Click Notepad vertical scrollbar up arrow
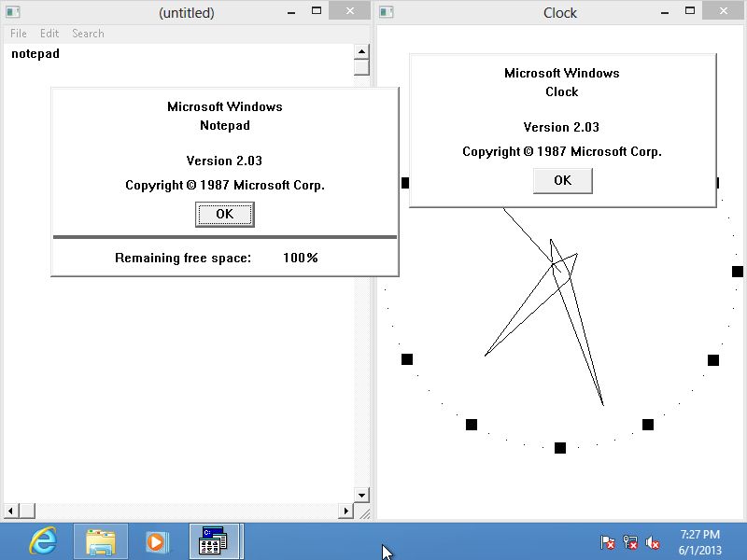The image size is (747, 560). (x=361, y=51)
